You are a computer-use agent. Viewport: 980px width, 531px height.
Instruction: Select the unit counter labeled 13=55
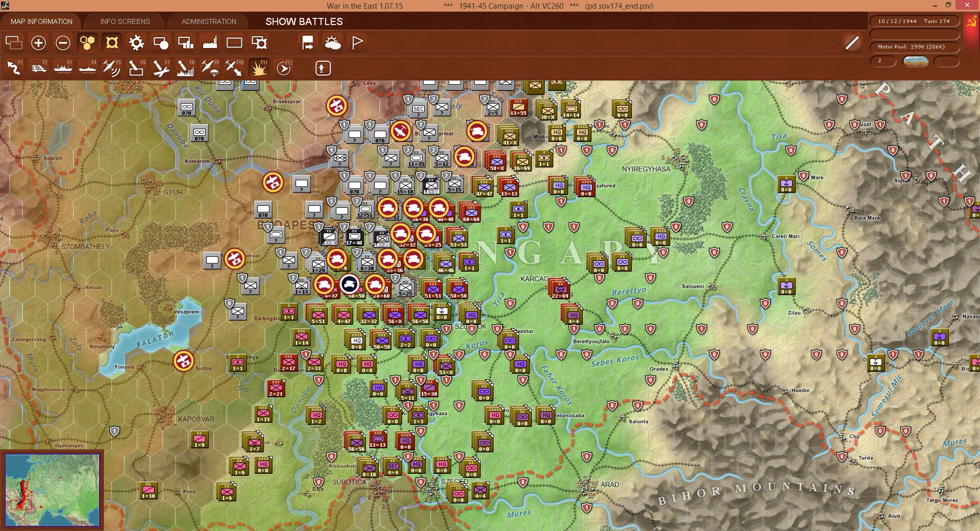point(518,107)
